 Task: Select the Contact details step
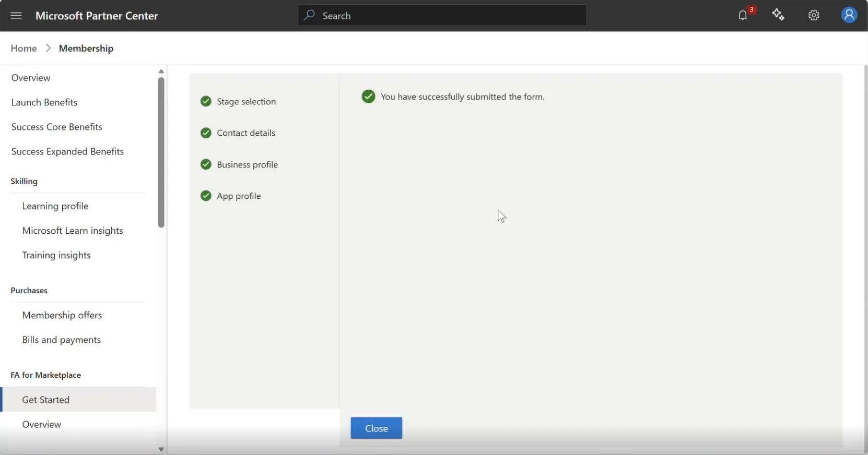tap(246, 133)
